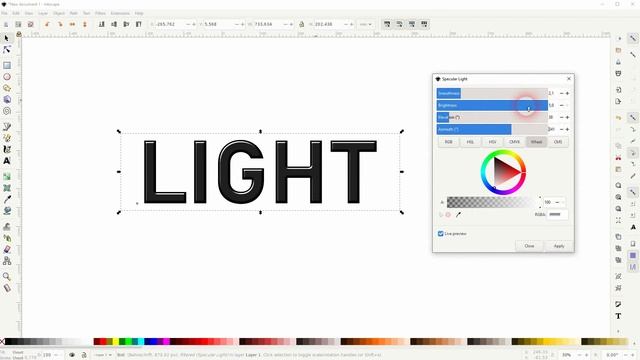The width and height of the screenshot is (640, 360).
Task: Pick color with dialog eyedropper icon
Action: coord(458,215)
